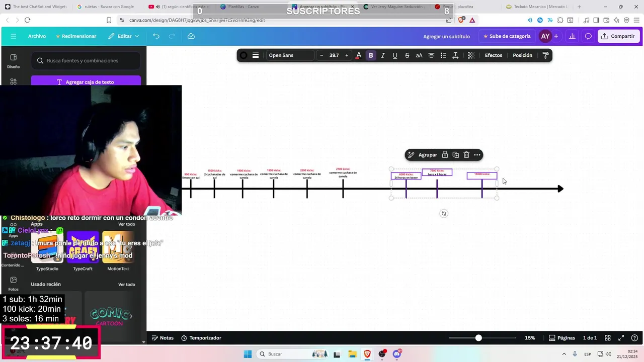Adjust the zoom slider handle
The image size is (644, 362).
point(478,338)
